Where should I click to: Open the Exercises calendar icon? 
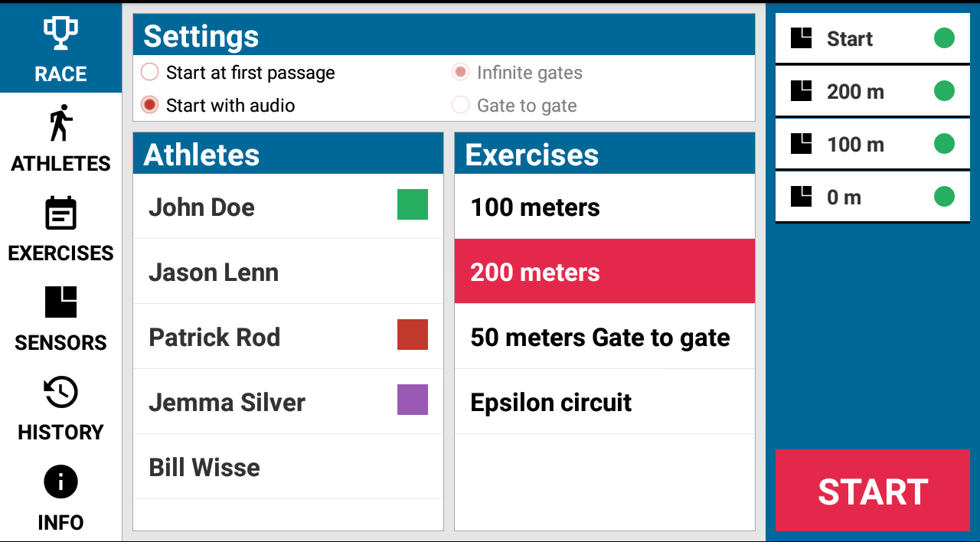pos(60,214)
